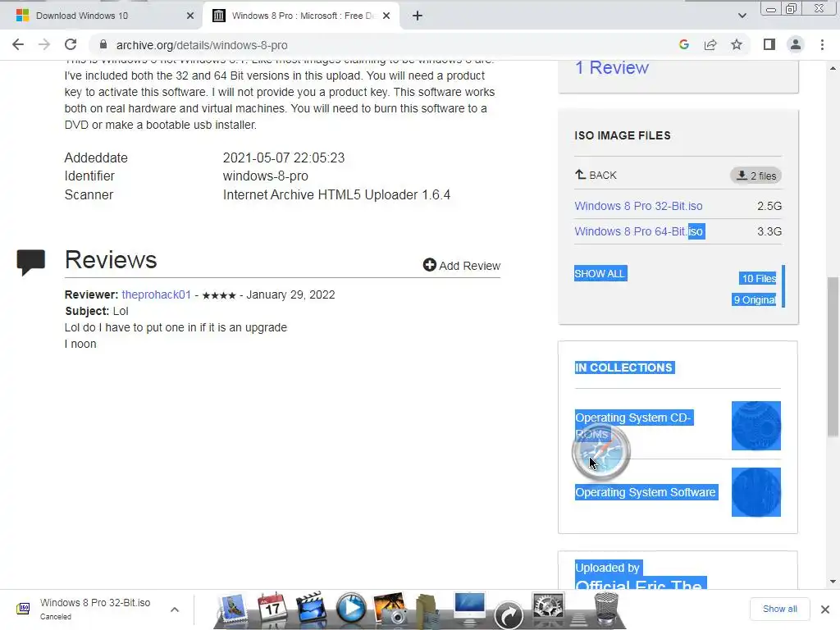Click scrollbar up arrow
This screenshot has width=840, height=630.
coord(833,68)
